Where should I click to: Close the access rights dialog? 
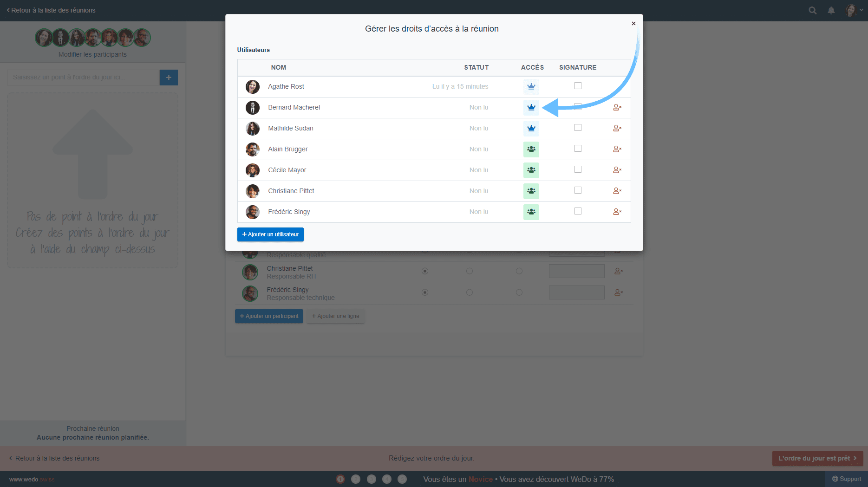633,24
